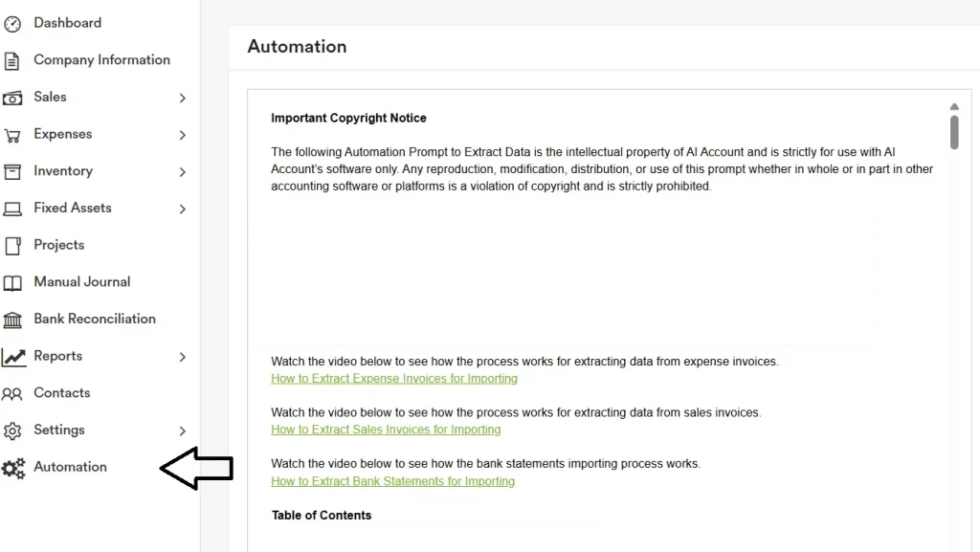
Task: Expand the Reports submenu chevron
Action: (x=182, y=357)
